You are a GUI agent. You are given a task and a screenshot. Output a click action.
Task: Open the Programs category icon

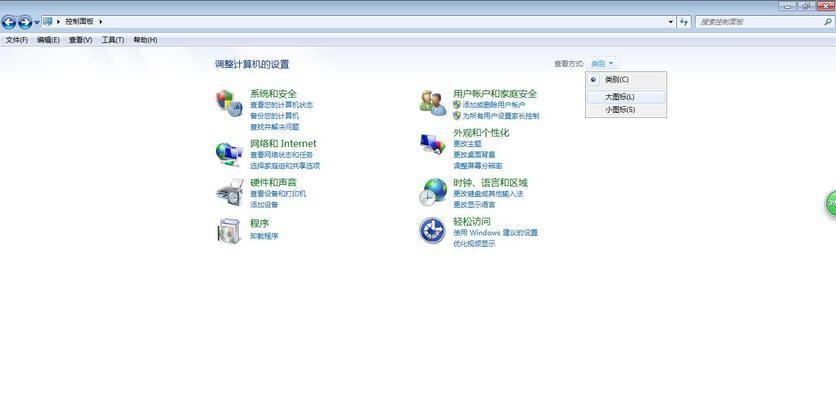coord(229,230)
